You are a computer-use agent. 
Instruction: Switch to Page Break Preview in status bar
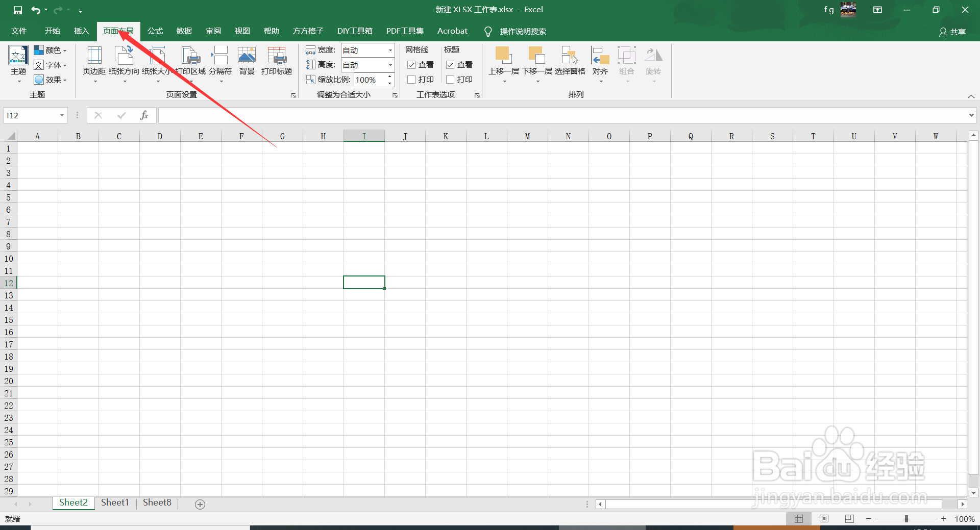pos(849,519)
